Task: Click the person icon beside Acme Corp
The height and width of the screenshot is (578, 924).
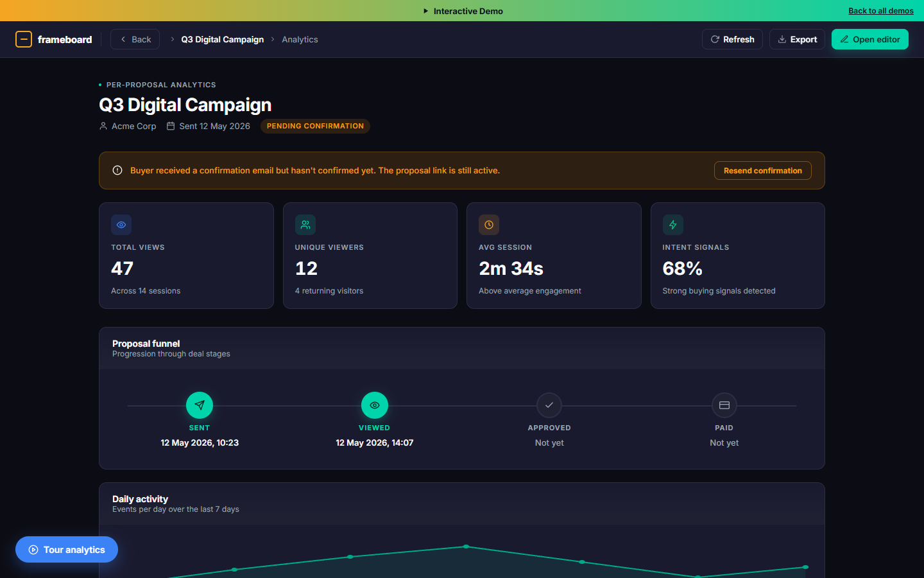Action: (x=103, y=126)
